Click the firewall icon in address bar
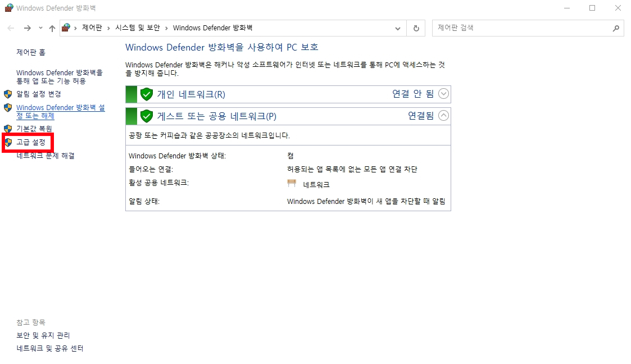 [x=66, y=28]
